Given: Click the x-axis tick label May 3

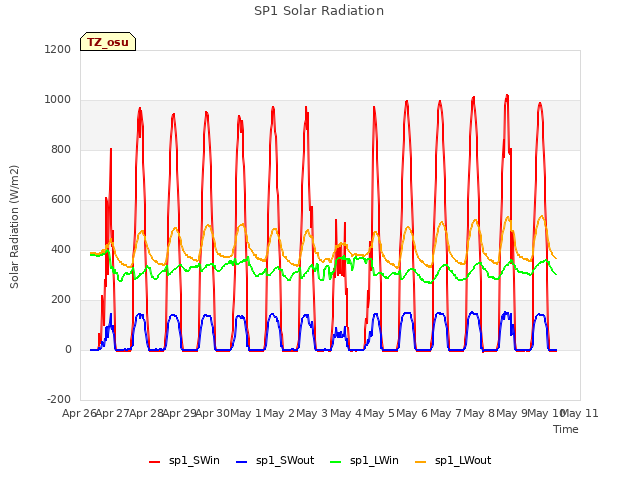Looking at the screenshot, I should (x=312, y=413).
